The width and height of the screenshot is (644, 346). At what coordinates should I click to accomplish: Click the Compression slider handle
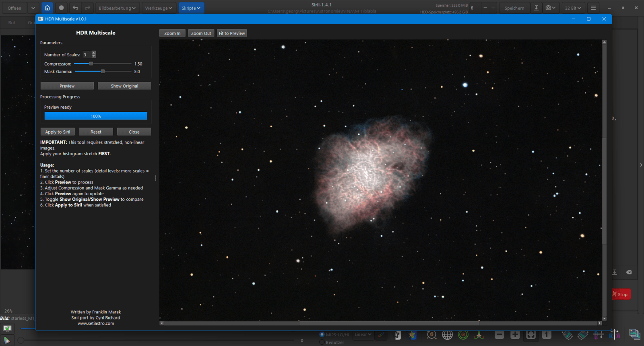[x=91, y=64]
